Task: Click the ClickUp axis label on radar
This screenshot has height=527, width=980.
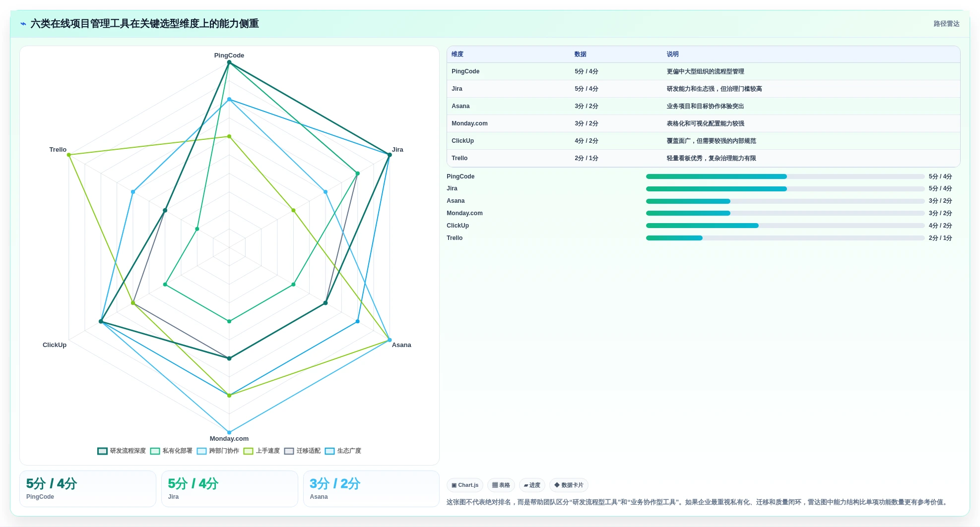Action: [55, 345]
